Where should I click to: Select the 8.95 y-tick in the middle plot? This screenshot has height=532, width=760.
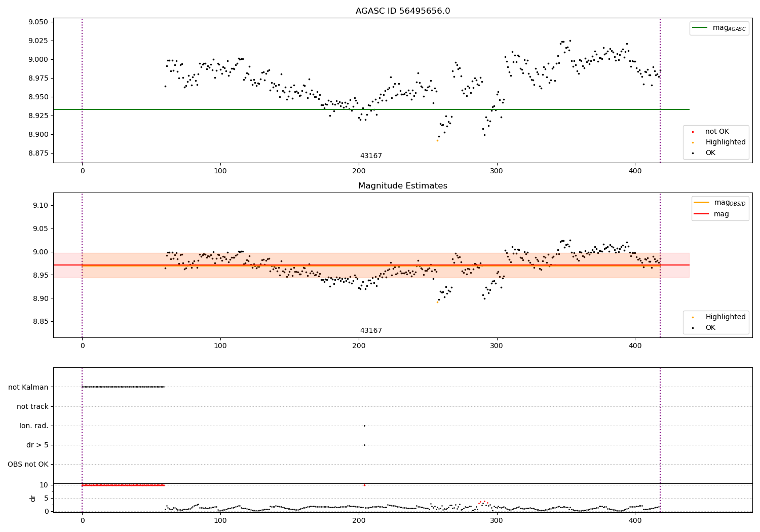coord(40,275)
